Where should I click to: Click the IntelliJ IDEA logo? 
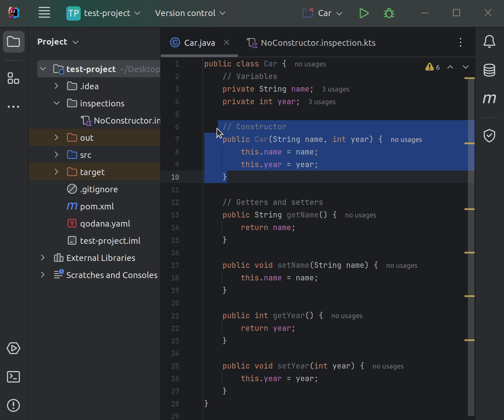click(x=14, y=13)
